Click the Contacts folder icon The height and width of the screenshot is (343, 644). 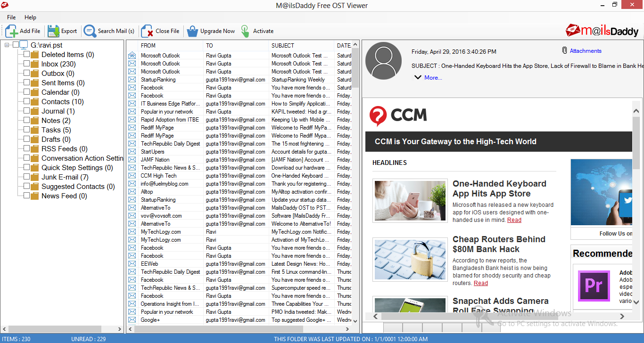pyautogui.click(x=34, y=102)
